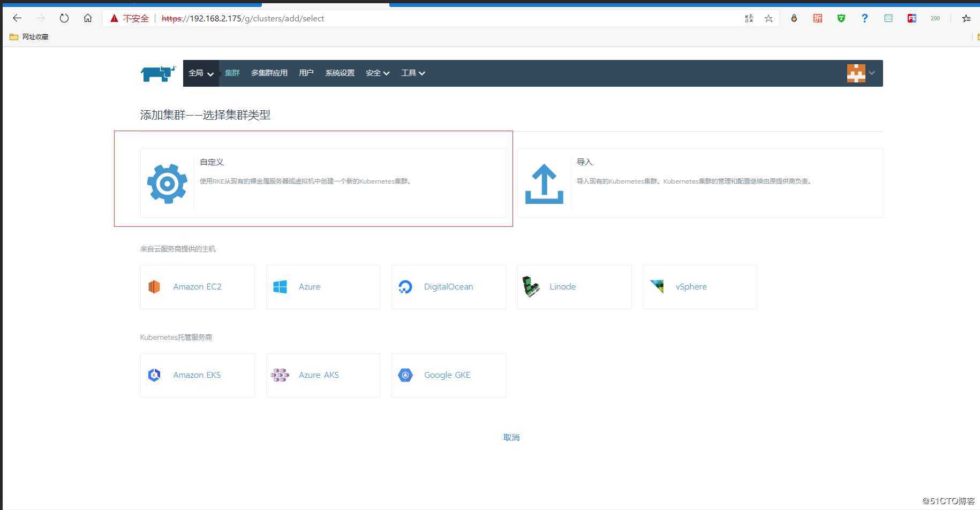Open the 多集群应用 multi-cluster apps tab
Viewport: 980px width, 510px height.
(269, 73)
